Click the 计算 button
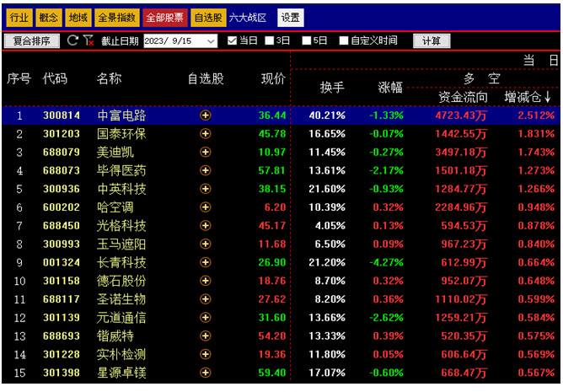 click(x=432, y=40)
